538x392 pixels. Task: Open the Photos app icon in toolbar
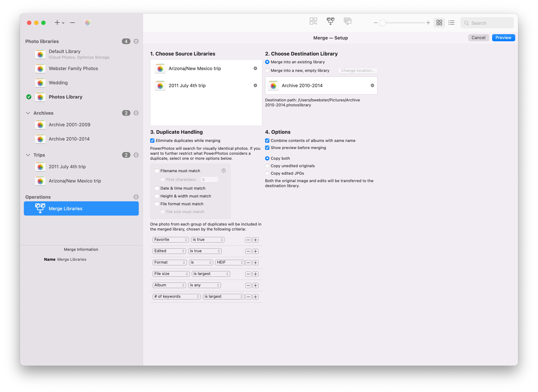pos(87,23)
